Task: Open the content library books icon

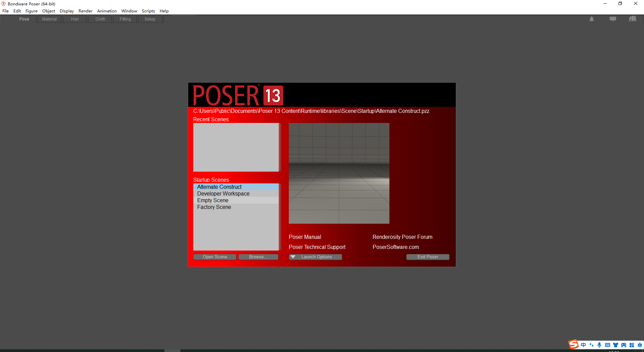Action: click(633, 19)
